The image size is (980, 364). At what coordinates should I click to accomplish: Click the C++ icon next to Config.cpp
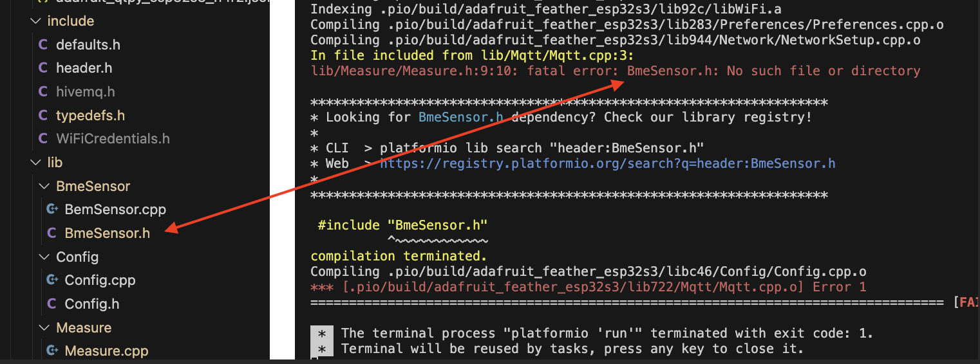tap(52, 280)
